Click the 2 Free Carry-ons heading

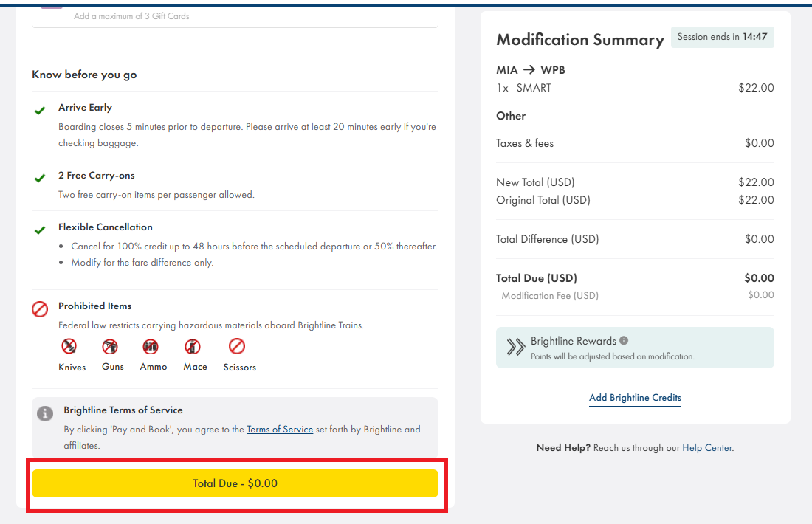(96, 176)
